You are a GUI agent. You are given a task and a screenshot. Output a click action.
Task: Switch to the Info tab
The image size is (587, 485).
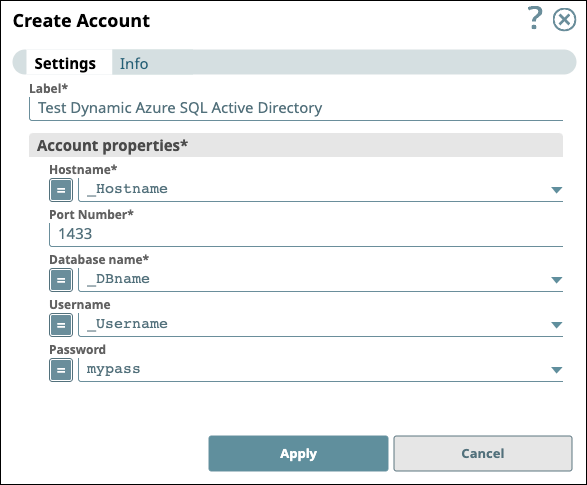(134, 64)
